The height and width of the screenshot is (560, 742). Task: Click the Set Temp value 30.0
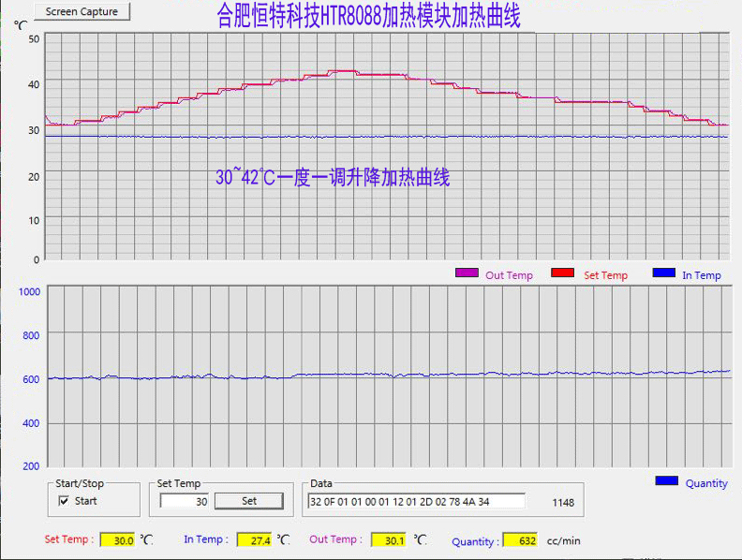click(117, 540)
